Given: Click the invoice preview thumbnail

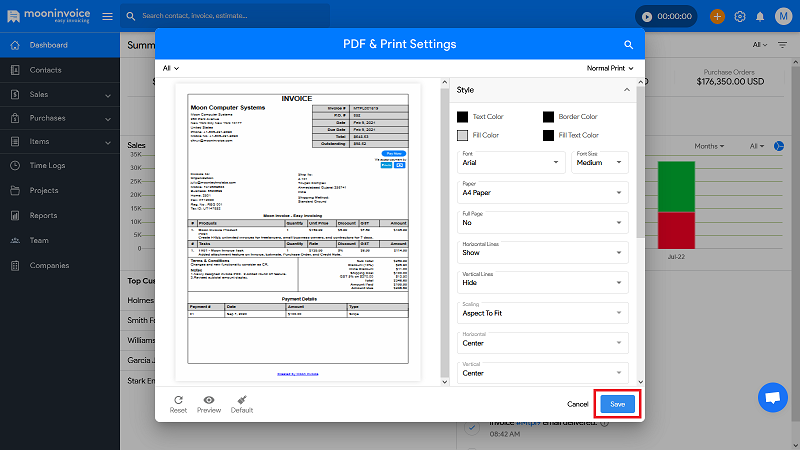Looking at the screenshot, I should (298, 232).
